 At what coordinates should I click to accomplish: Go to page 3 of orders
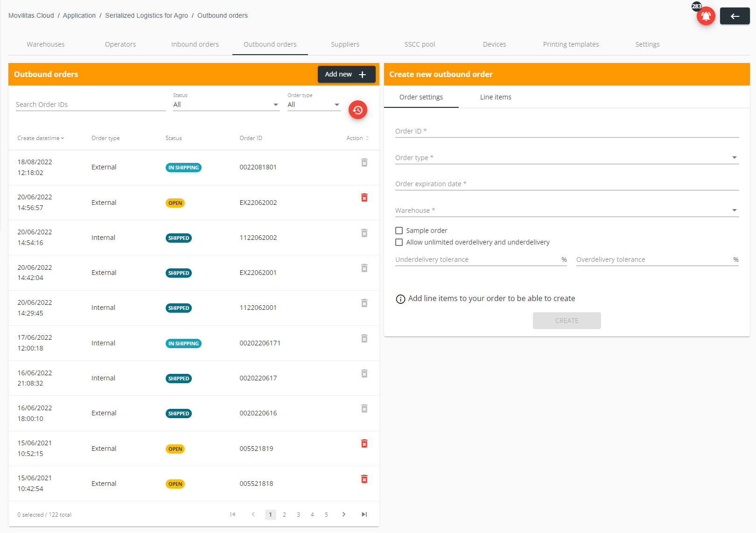(x=298, y=514)
